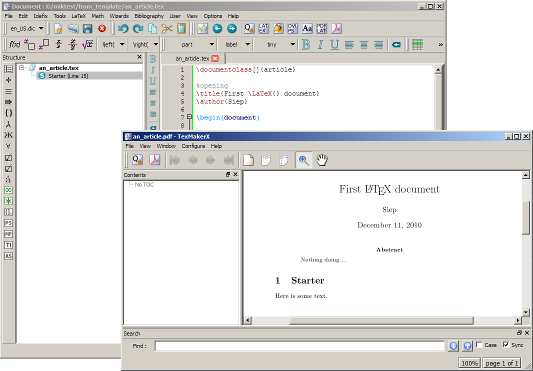Click the View DVI icon
Image resolution: width=533 pixels, height=371 pixels.
(278, 29)
